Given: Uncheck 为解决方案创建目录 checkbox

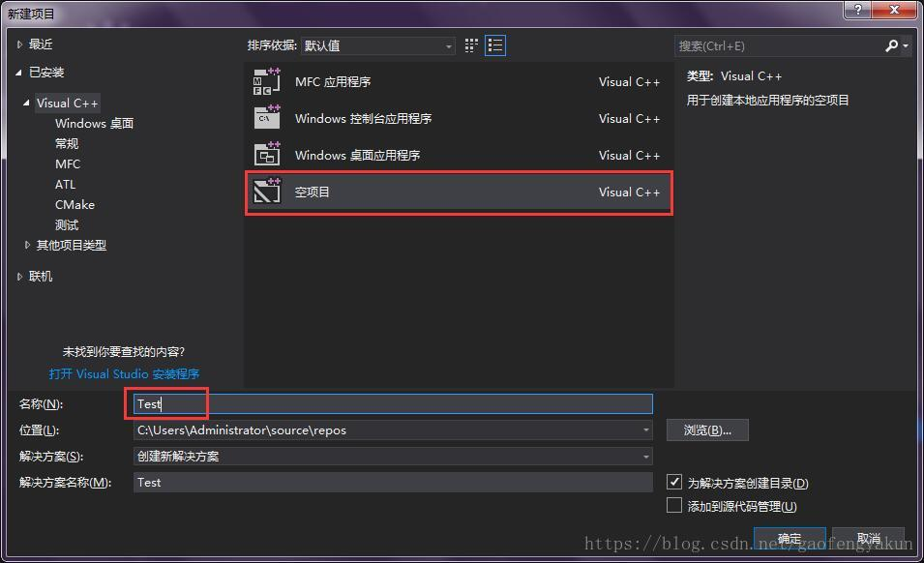Looking at the screenshot, I should [673, 482].
